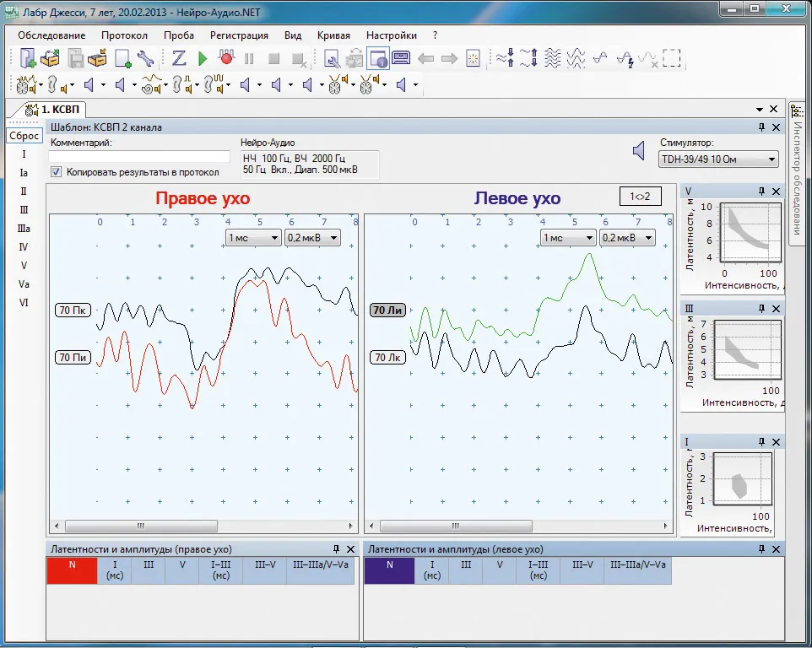The width and height of the screenshot is (812, 648).
Task: Click the pause icon in toolbar
Action: click(x=249, y=59)
